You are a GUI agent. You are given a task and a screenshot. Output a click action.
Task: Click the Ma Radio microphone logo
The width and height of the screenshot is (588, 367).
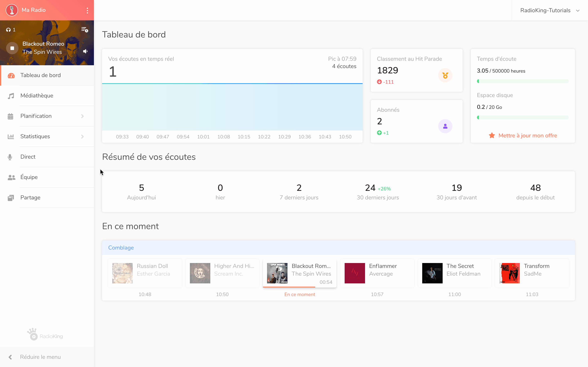pos(12,10)
